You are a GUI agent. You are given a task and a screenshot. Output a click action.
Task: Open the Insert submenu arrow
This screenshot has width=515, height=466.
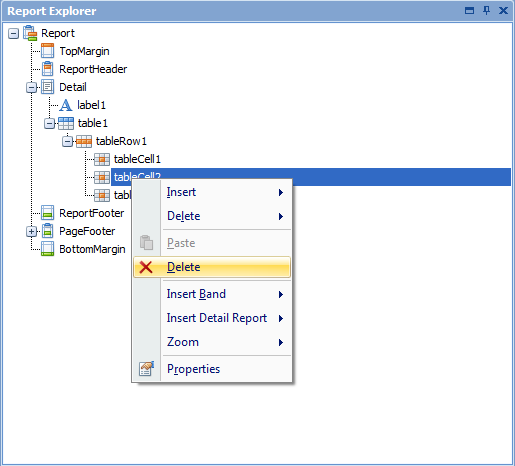coord(281,192)
